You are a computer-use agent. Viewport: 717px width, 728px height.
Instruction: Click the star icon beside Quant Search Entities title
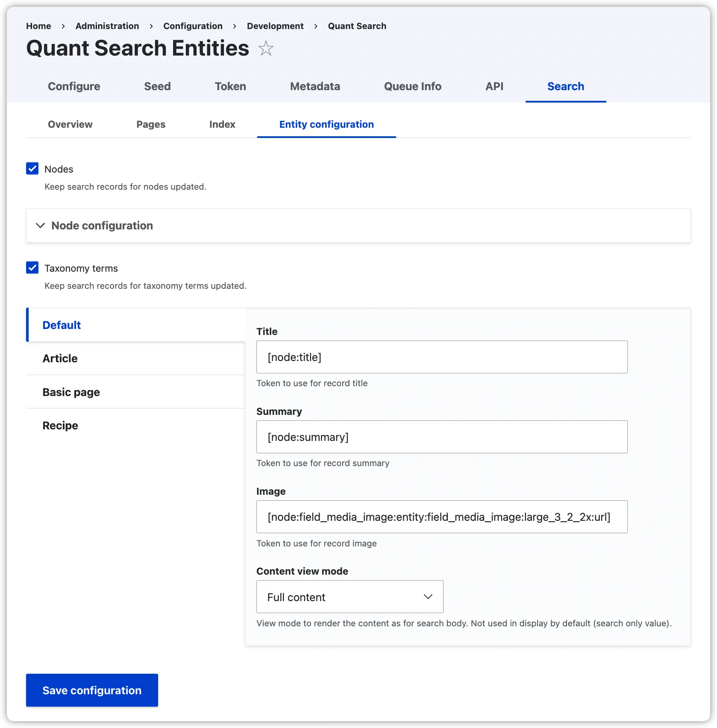pyautogui.click(x=266, y=48)
